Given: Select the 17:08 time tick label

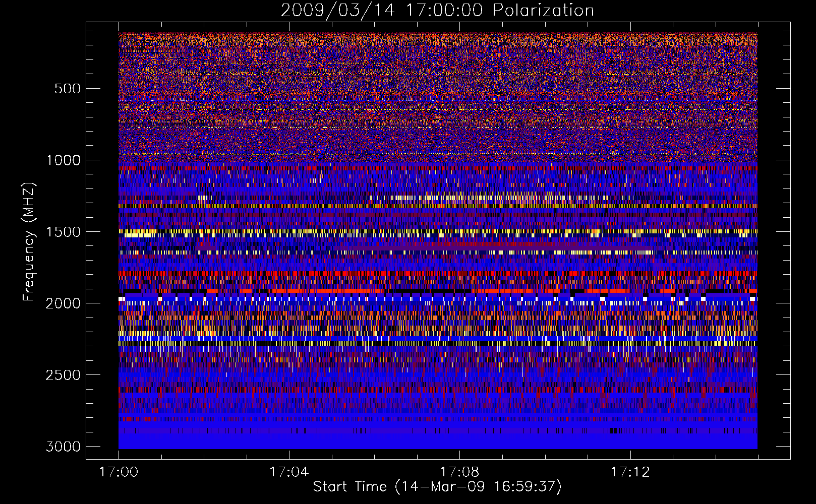Looking at the screenshot, I should (x=459, y=472).
